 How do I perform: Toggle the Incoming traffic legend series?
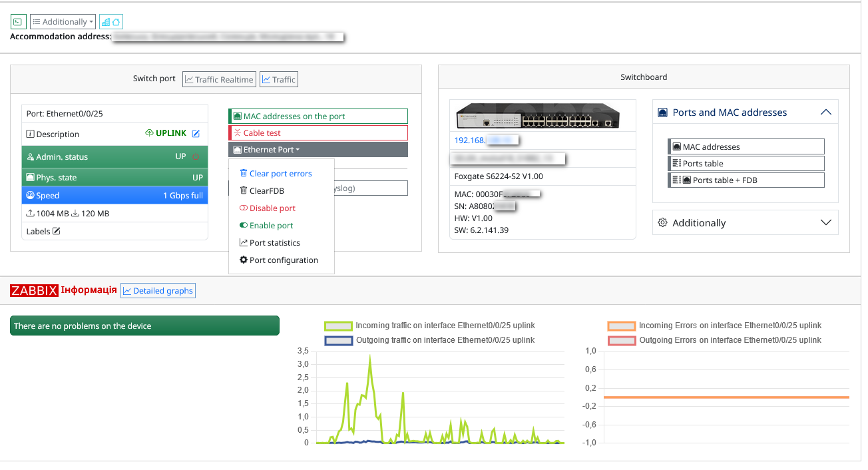[430, 326]
